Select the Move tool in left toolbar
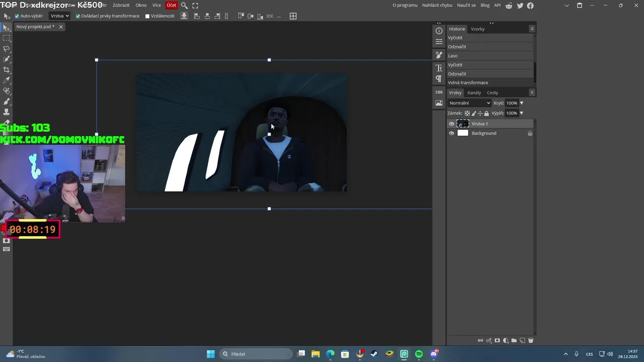 (7, 28)
